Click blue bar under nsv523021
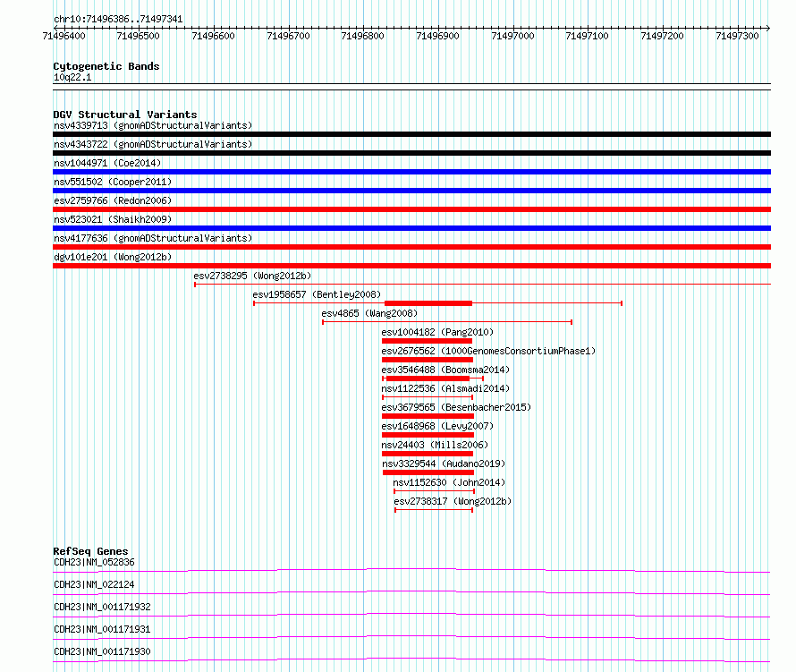The height and width of the screenshot is (672, 796). tap(411, 228)
